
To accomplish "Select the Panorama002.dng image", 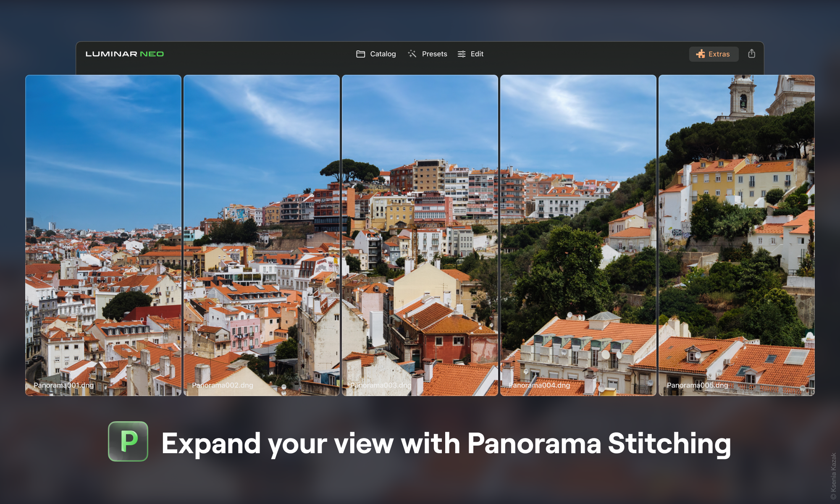I will (261, 235).
